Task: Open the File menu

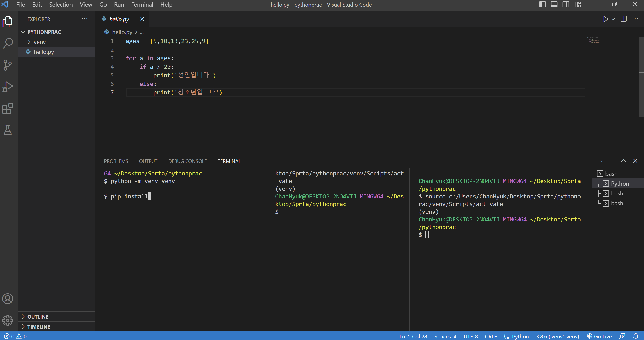Action: pos(20,5)
